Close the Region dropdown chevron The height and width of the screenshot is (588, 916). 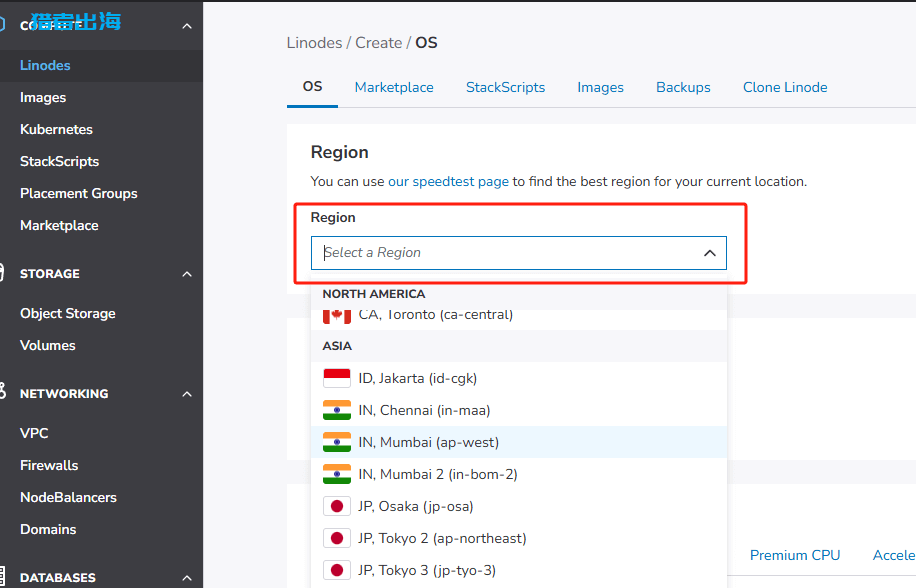click(x=710, y=253)
